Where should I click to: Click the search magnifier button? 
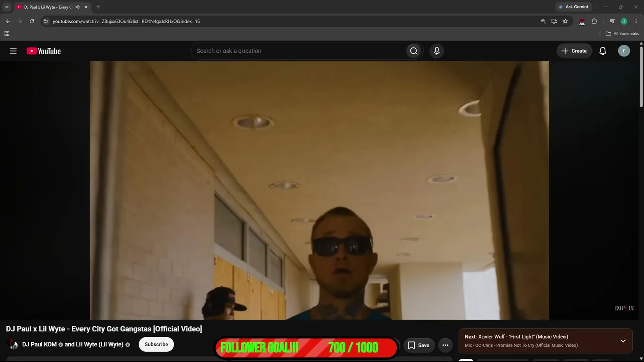coord(414,51)
